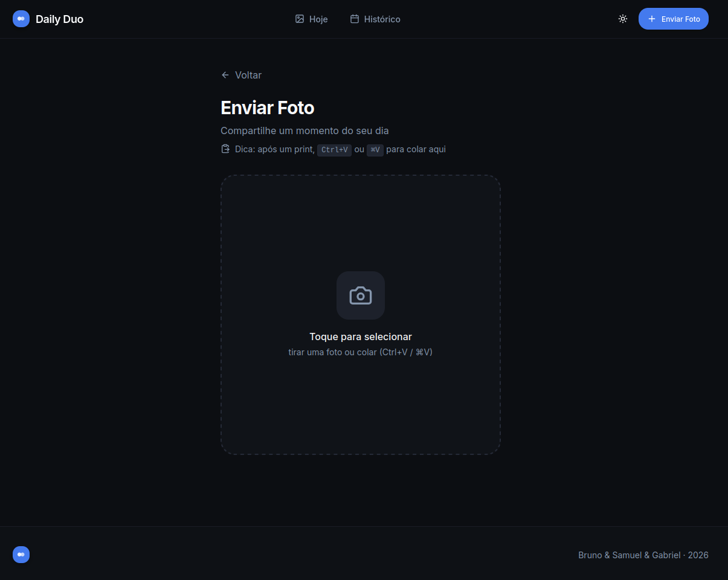This screenshot has height=580, width=728.
Task: Toggle the light/dark theme sun icon
Action: click(623, 19)
